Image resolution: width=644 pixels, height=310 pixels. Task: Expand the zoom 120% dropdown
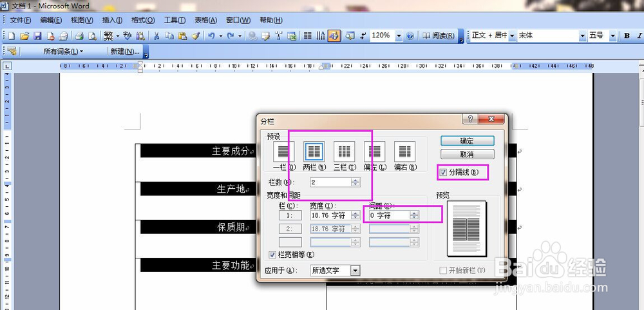click(x=399, y=36)
